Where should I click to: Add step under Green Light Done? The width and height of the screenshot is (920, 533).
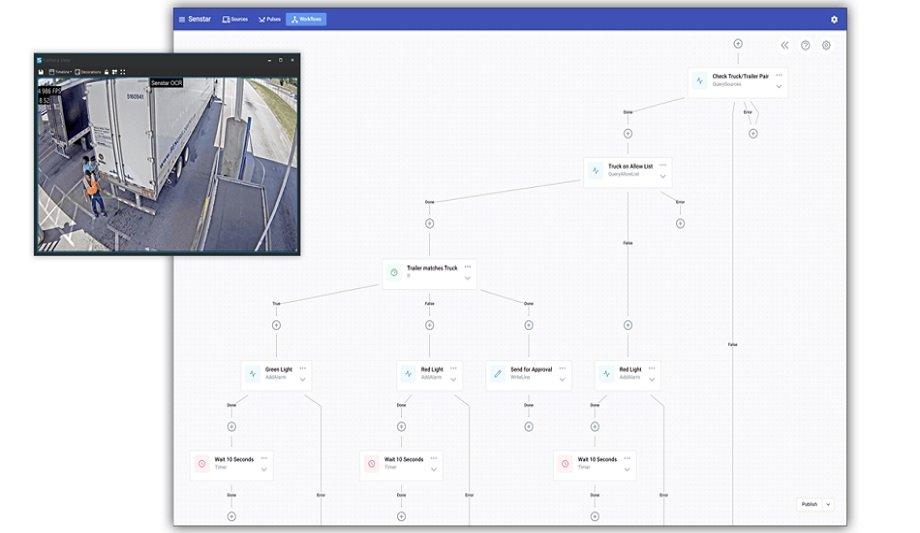pyautogui.click(x=232, y=427)
